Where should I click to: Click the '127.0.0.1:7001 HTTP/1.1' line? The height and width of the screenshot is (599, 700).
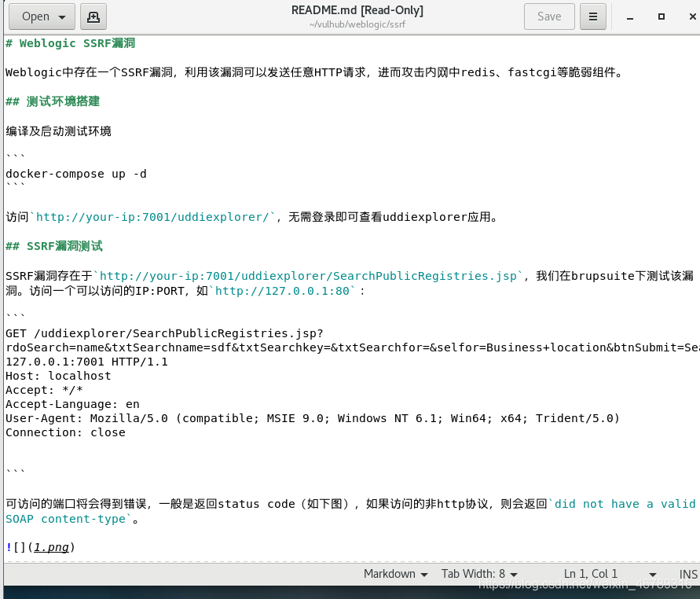(86, 362)
